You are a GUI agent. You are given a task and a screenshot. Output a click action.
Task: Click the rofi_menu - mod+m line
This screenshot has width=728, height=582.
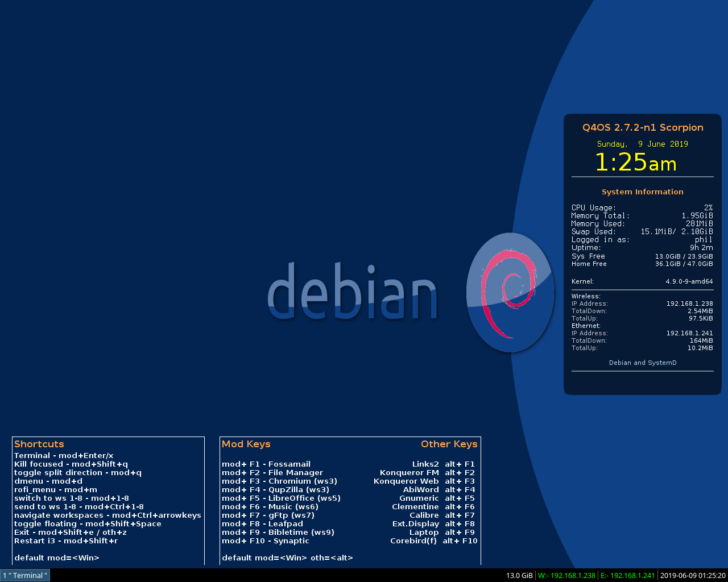point(56,490)
